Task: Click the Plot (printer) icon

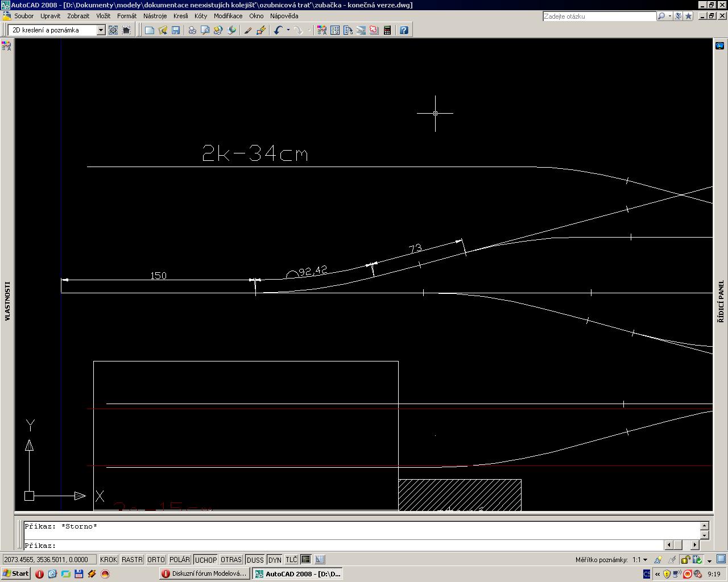Action: click(x=192, y=30)
